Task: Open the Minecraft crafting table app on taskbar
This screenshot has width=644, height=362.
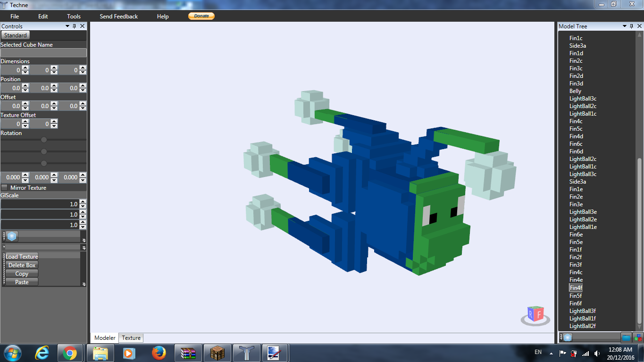Action: (x=217, y=353)
